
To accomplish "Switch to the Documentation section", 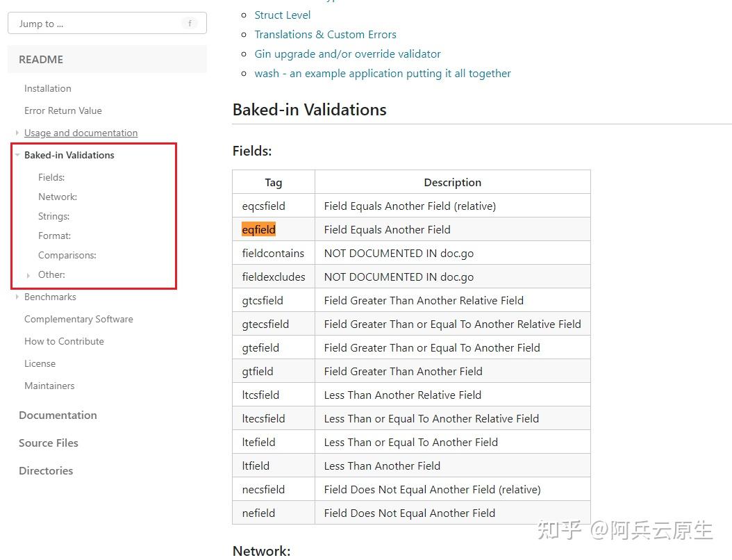I will click(x=58, y=415).
